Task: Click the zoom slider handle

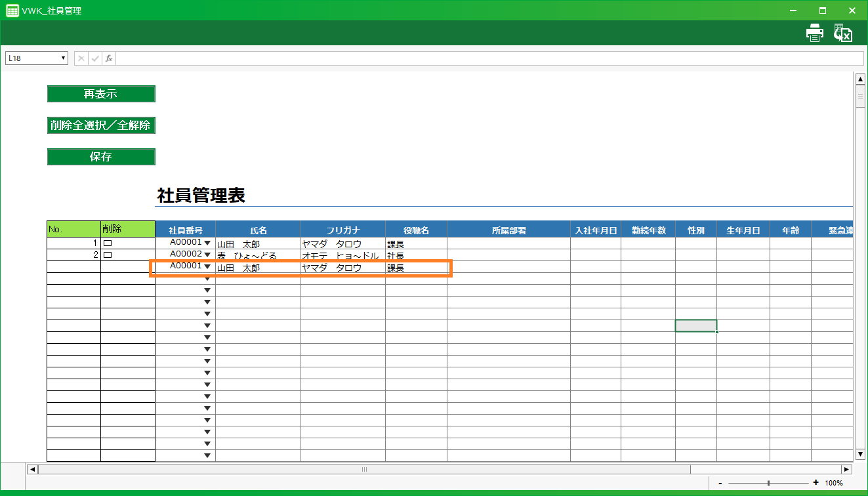Action: (768, 483)
